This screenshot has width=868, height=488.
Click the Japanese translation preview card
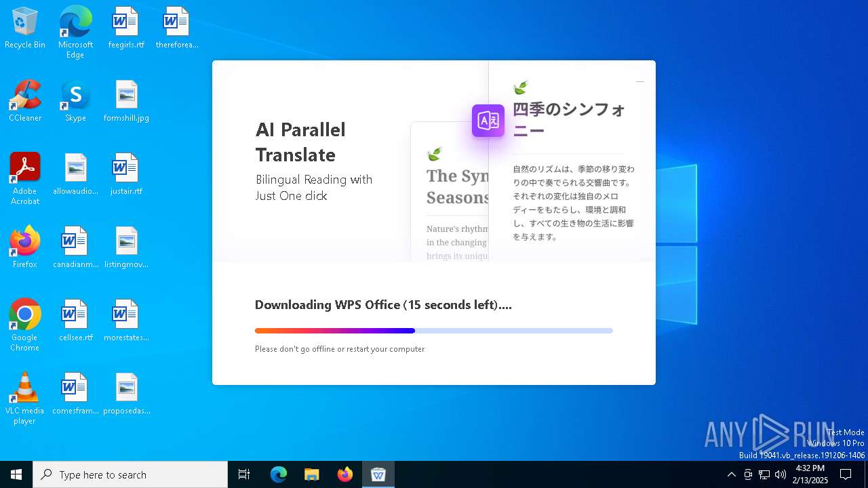[572, 161]
